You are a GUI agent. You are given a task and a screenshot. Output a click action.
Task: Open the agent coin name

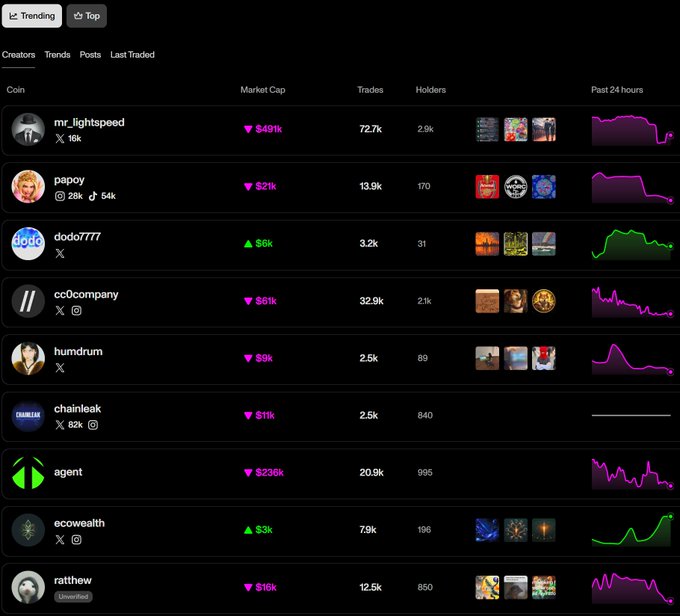tap(68, 472)
